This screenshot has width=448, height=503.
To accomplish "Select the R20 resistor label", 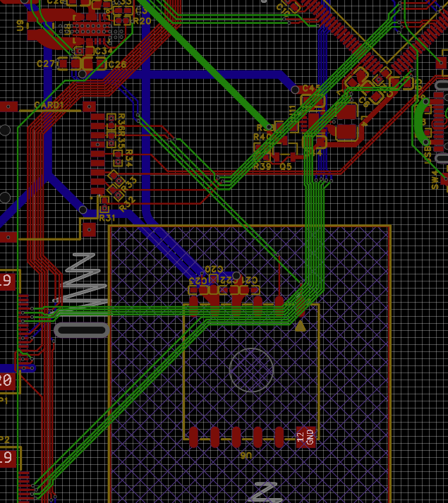I will (142, 21).
